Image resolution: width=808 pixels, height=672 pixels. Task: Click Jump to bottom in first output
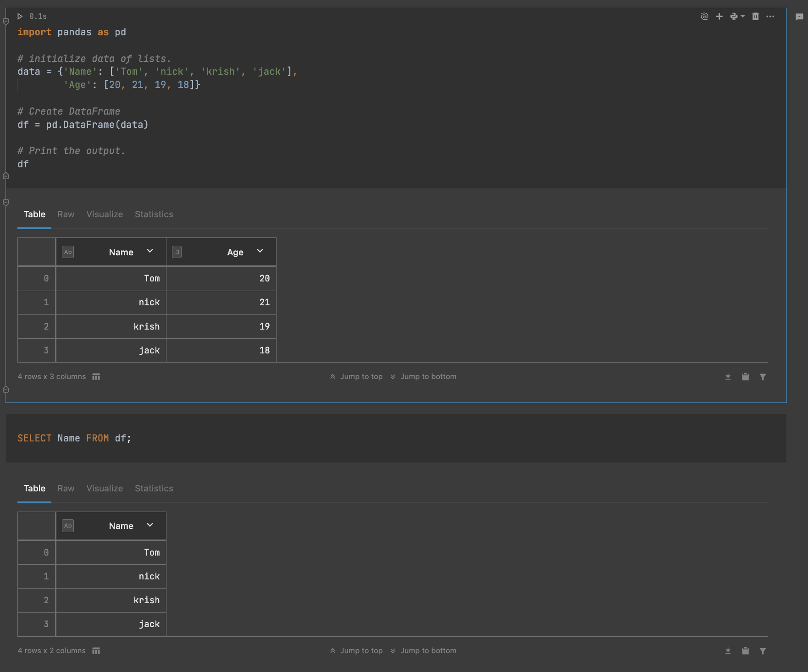coord(423,376)
